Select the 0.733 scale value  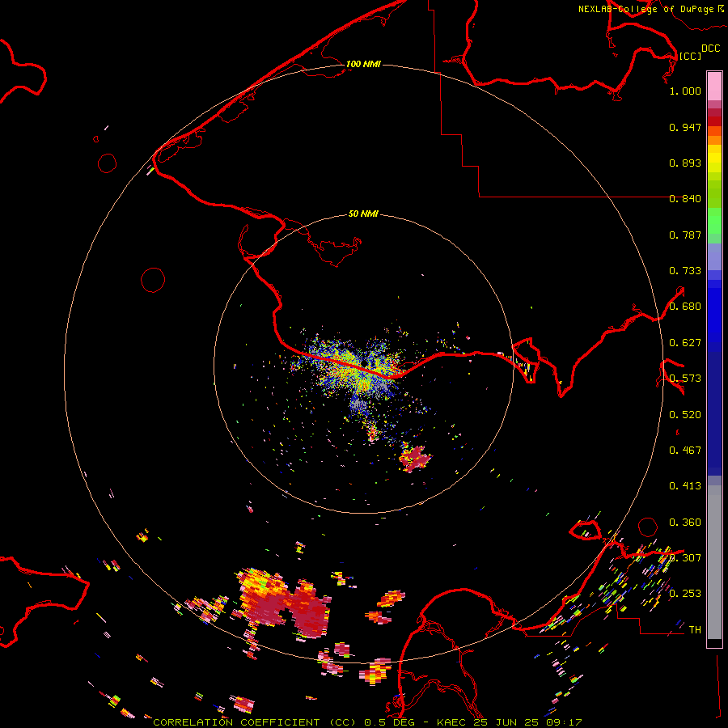tap(685, 271)
